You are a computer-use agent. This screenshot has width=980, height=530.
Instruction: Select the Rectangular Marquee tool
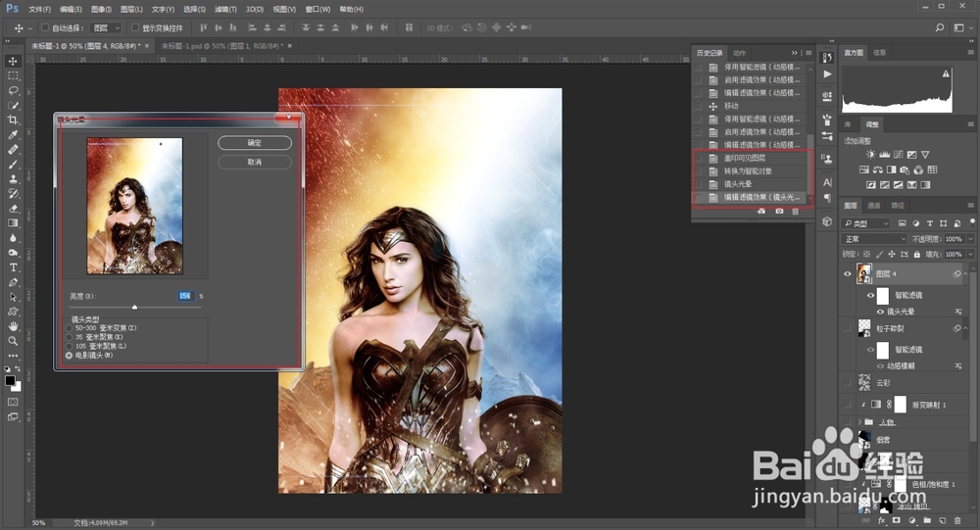pos(13,75)
